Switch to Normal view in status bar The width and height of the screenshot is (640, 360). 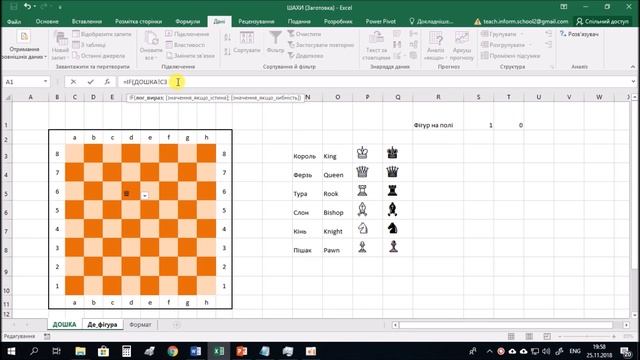pyautogui.click(x=511, y=336)
